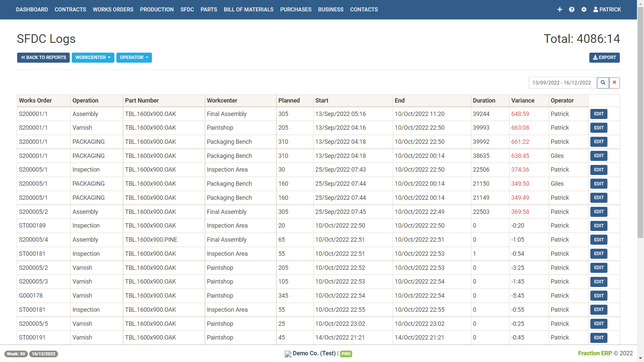Click the date range input field
The width and height of the screenshot is (644, 362).
click(562, 83)
